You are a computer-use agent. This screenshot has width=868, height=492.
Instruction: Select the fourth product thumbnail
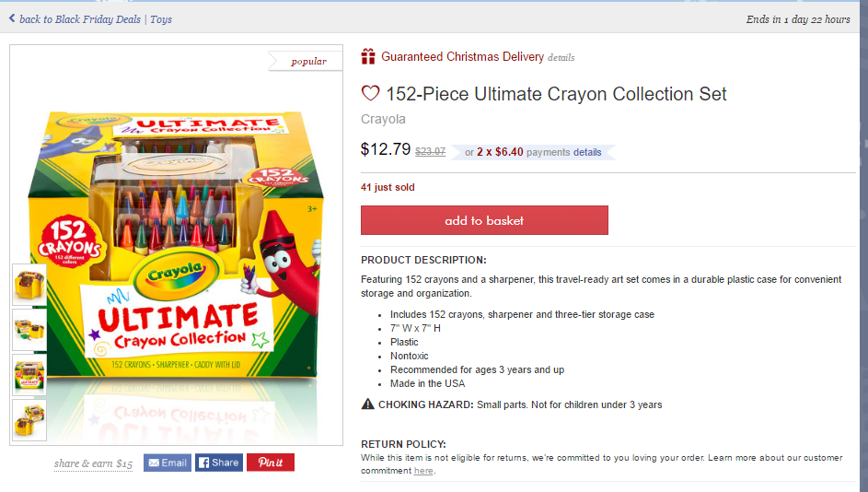[x=29, y=420]
